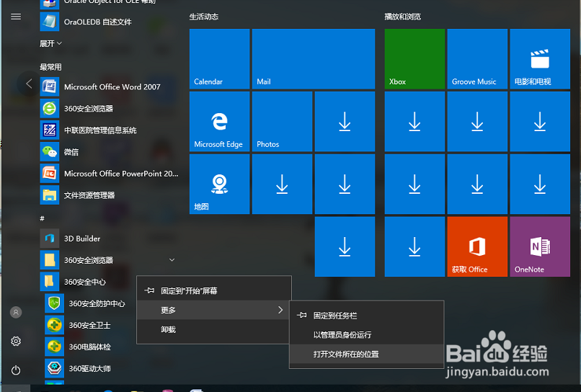The height and width of the screenshot is (392, 581).
Task: Open the hamburger menu at top left
Action: point(16,17)
